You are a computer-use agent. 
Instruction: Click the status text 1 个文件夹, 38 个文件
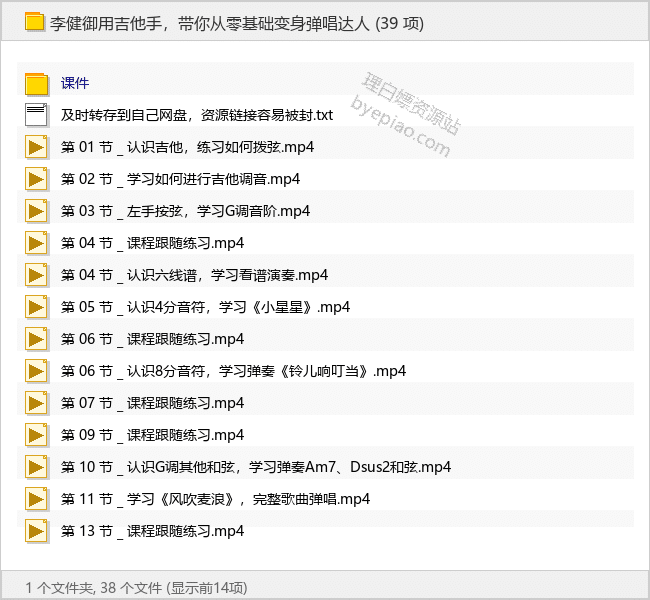[94, 588]
